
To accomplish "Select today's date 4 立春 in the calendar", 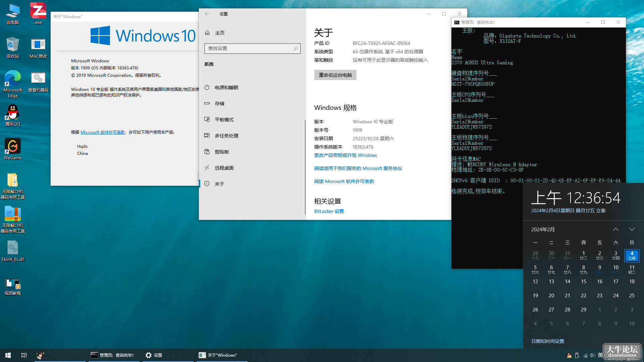I will (x=632, y=256).
